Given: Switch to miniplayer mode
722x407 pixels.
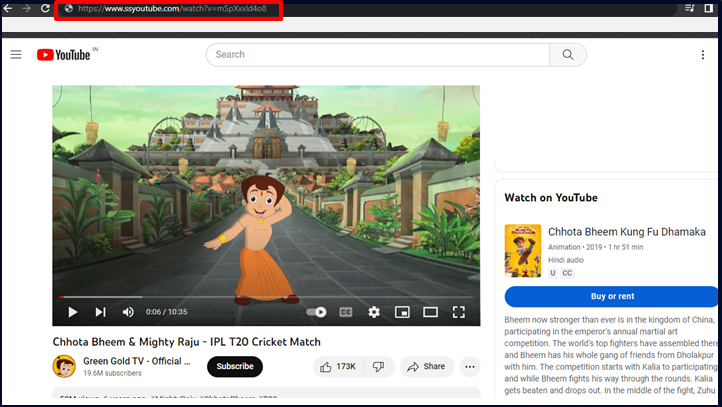Looking at the screenshot, I should click(402, 312).
